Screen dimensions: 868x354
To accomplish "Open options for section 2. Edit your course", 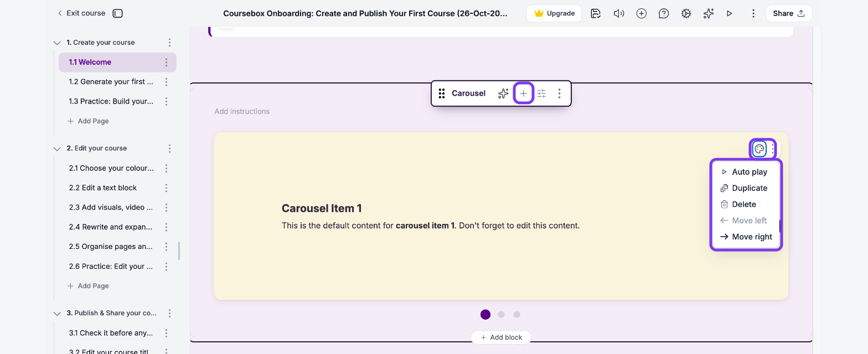I will coord(169,148).
